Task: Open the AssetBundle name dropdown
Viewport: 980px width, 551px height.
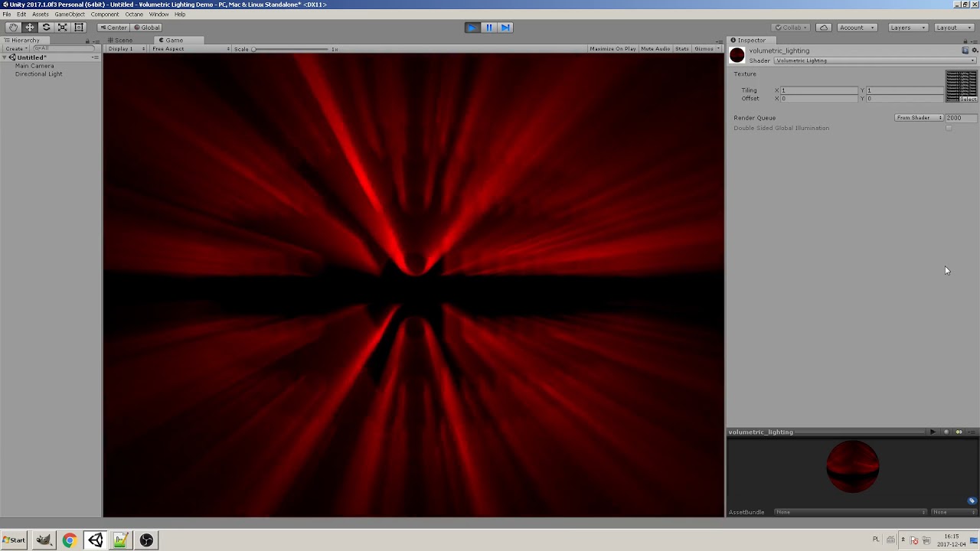Action: tap(851, 512)
